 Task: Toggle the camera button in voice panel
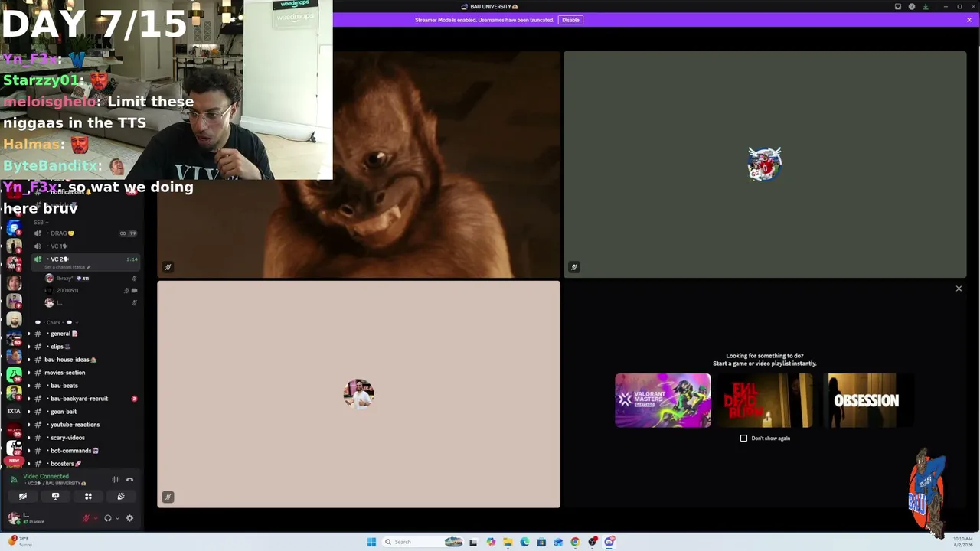(22, 497)
